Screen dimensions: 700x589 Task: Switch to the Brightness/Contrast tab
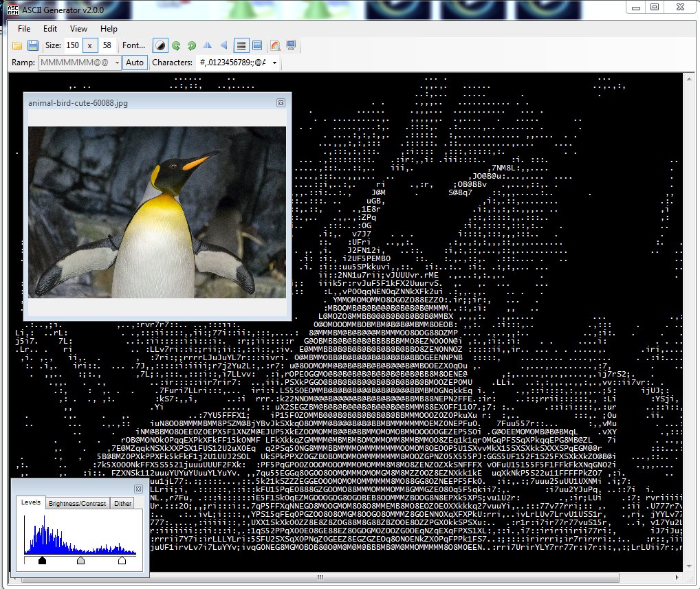[x=78, y=502]
